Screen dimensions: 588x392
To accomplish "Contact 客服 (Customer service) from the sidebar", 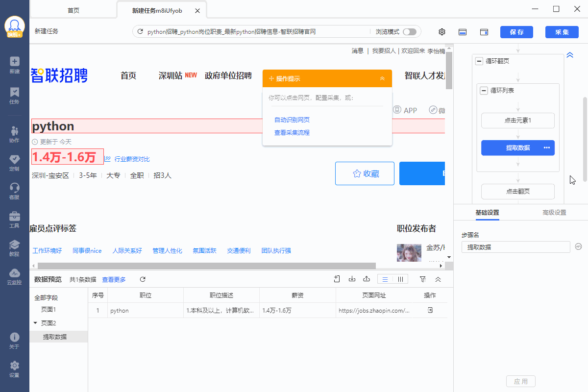I will pos(14,191).
